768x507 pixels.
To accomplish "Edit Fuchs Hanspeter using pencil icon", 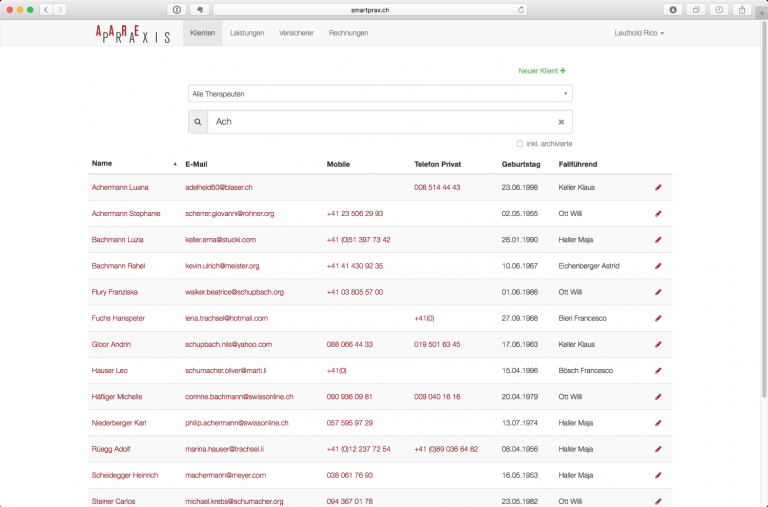I will coord(658,318).
